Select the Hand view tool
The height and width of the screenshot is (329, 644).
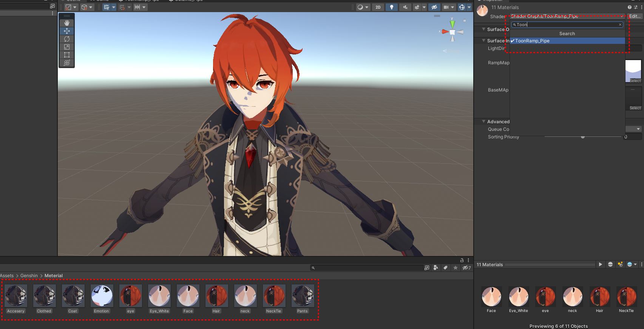(67, 23)
